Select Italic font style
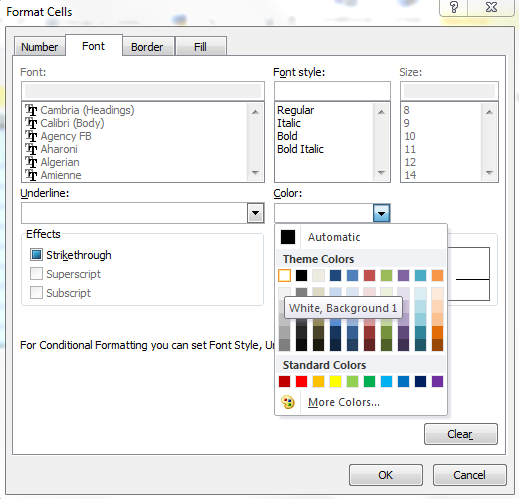This screenshot has width=519, height=499. pos(289,123)
